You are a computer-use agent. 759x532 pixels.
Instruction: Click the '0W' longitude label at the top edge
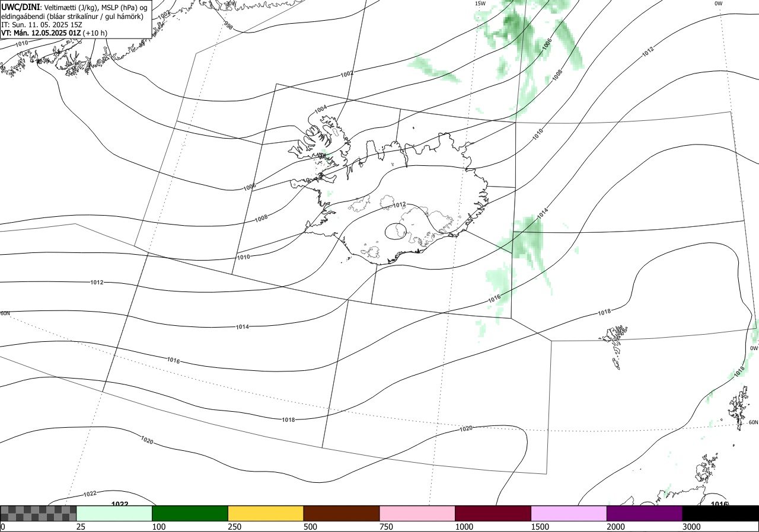tap(718, 4)
